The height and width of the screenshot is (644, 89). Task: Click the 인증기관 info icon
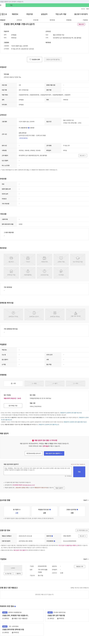click(x=52, y=536)
